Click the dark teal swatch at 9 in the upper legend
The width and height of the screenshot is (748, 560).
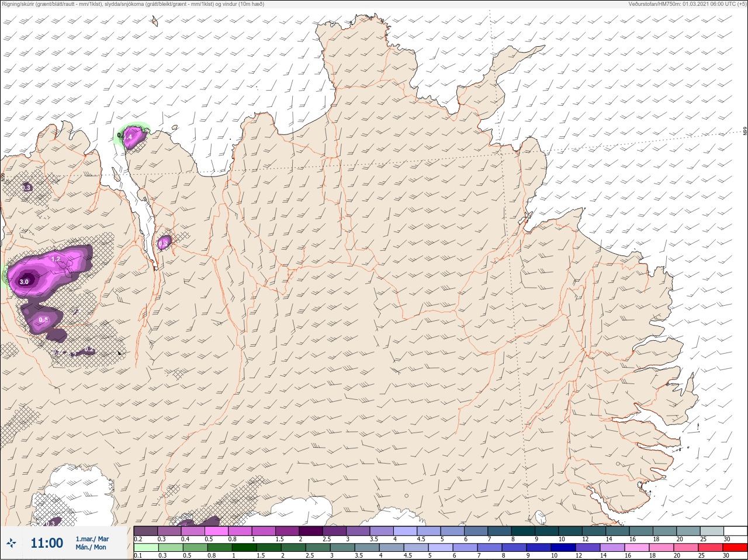click(546, 531)
